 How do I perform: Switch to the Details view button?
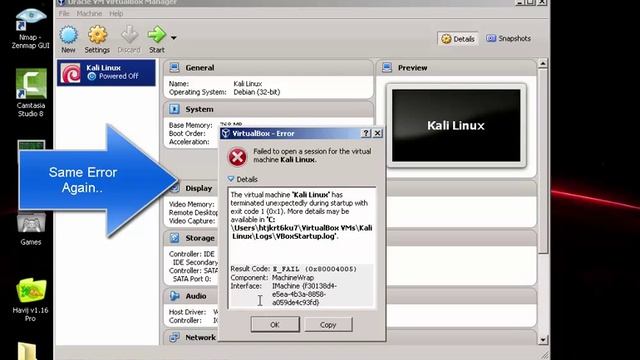pyautogui.click(x=458, y=39)
